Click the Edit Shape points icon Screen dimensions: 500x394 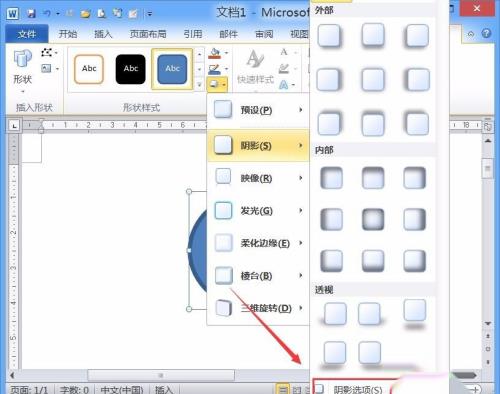tap(47, 52)
